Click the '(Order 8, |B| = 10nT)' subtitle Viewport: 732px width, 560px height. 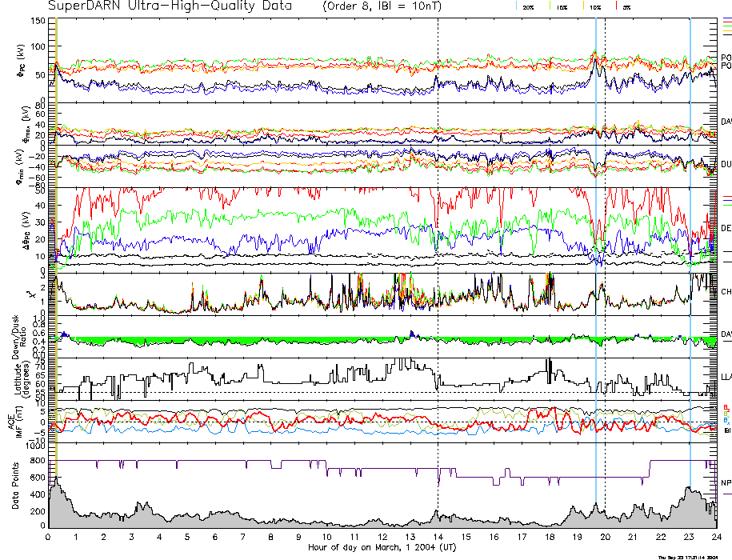pyautogui.click(x=382, y=6)
